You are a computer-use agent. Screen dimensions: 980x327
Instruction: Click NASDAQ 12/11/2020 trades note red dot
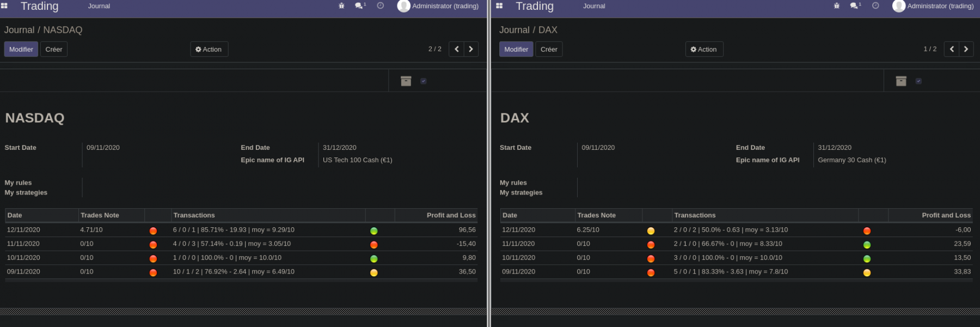153,231
